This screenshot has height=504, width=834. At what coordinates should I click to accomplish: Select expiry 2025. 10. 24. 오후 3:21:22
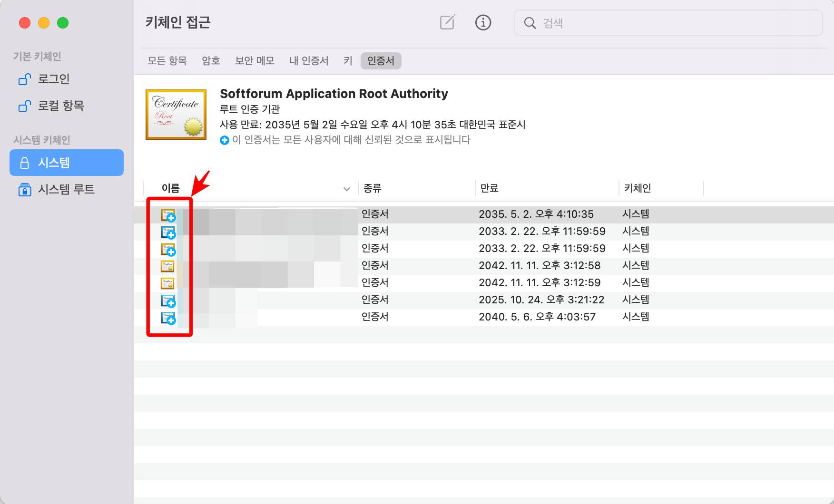(541, 300)
